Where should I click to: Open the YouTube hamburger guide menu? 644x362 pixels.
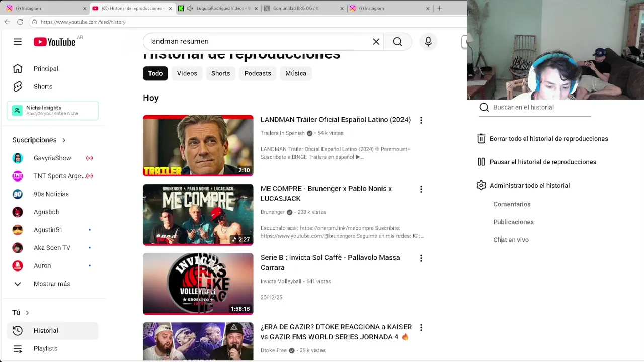[18, 42]
